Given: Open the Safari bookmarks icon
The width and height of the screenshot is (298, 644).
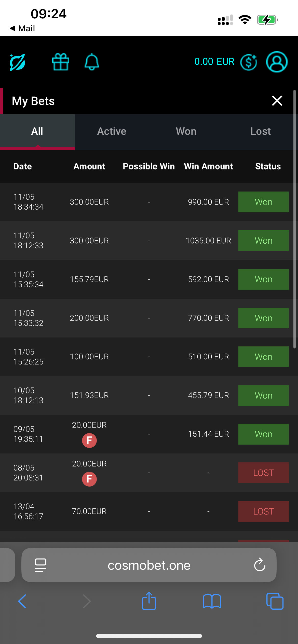Looking at the screenshot, I should [212, 601].
